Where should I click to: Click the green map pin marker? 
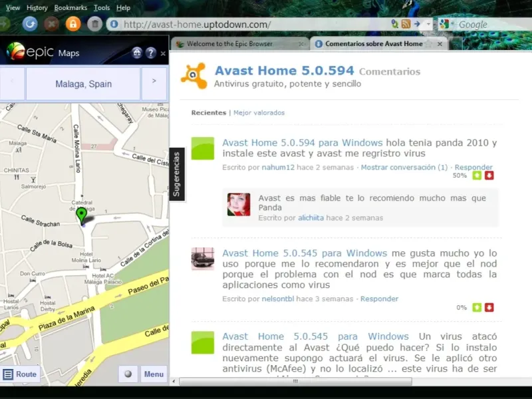(x=81, y=215)
